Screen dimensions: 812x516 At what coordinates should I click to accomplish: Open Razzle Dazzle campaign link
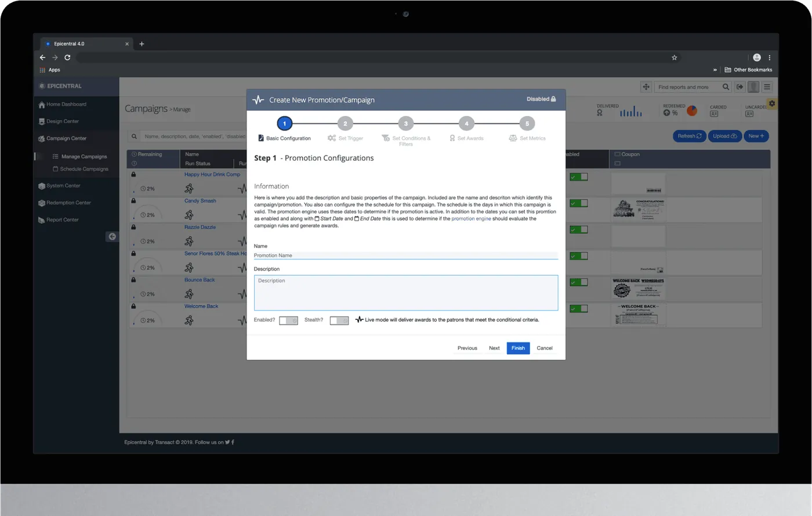[200, 227]
